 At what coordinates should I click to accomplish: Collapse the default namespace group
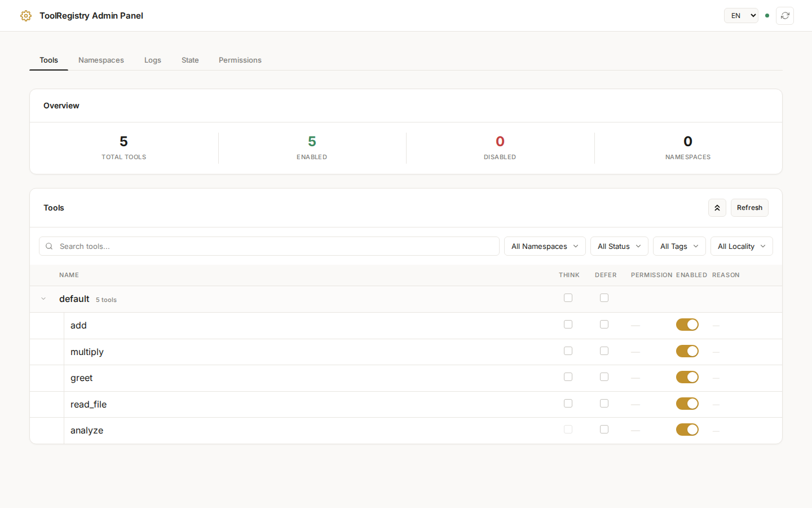(43, 299)
